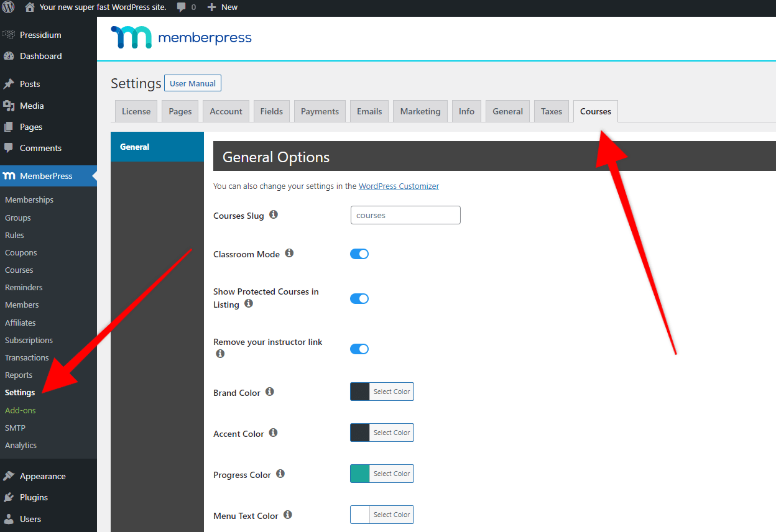
Task: Follow the WordPress Customizer link
Action: click(x=399, y=186)
